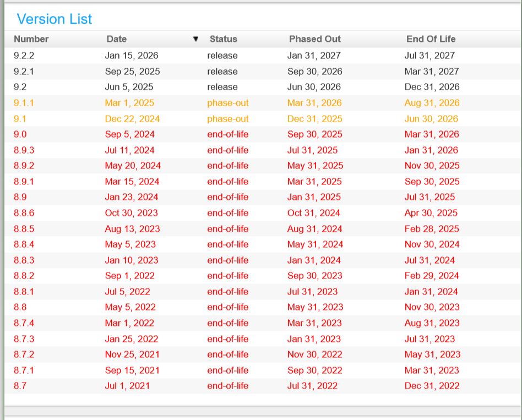Click end-of-life status of version 8.8.2
The width and height of the screenshot is (522, 420).
click(x=227, y=276)
